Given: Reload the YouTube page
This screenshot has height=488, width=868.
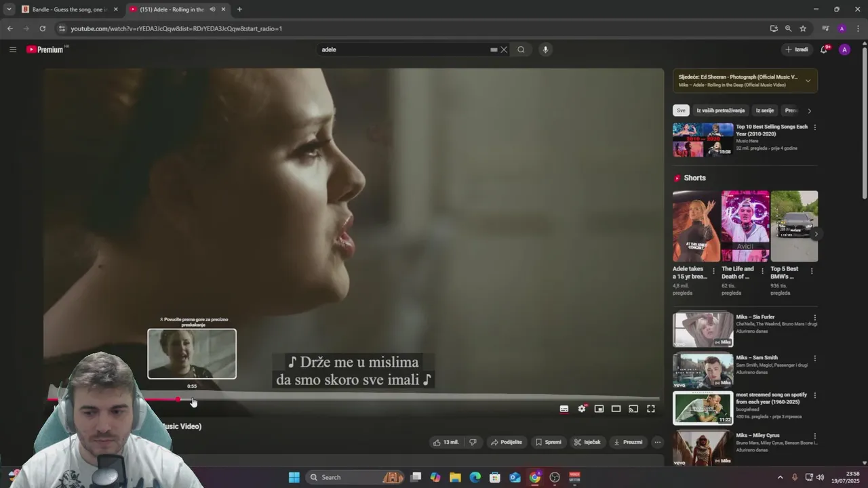Looking at the screenshot, I should pos(42,28).
